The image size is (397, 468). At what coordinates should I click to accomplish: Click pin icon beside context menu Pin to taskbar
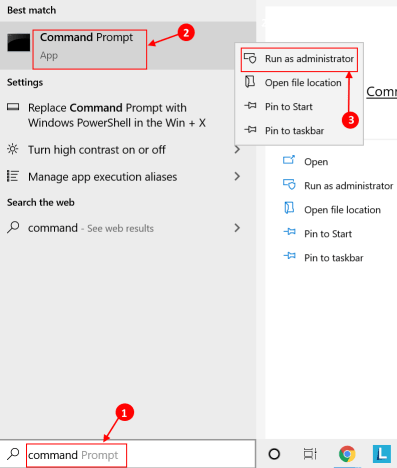click(250, 129)
